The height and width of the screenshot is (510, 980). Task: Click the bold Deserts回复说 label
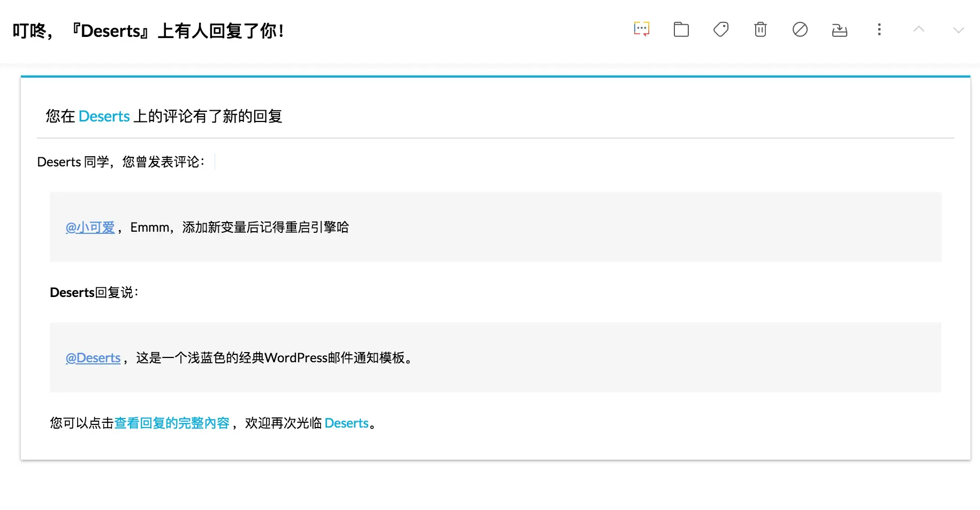(94, 293)
